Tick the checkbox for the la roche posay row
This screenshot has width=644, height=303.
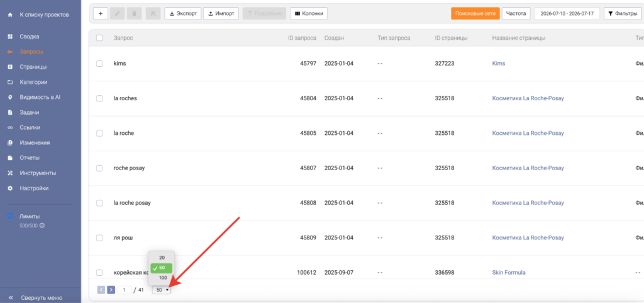99,203
